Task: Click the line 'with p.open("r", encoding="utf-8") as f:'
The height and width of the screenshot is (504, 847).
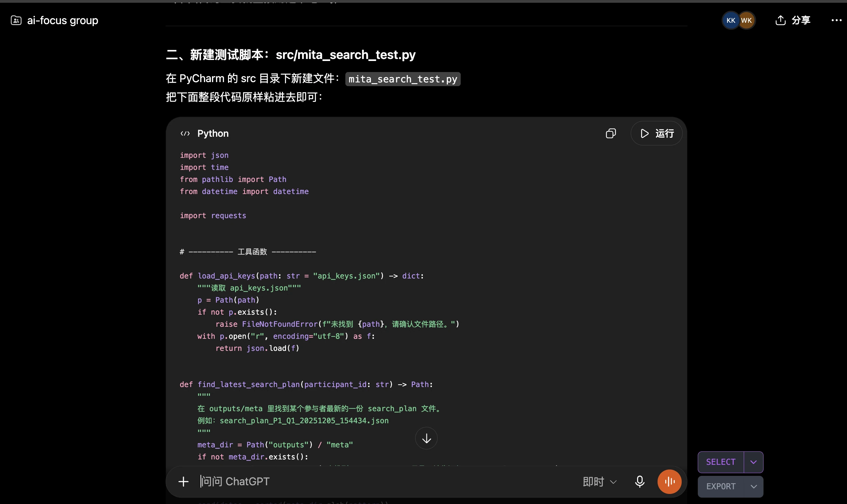Action: (x=286, y=336)
